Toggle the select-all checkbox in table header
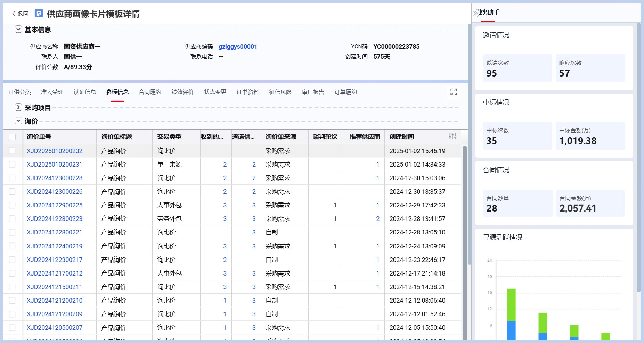This screenshot has height=343, width=644. (x=13, y=137)
